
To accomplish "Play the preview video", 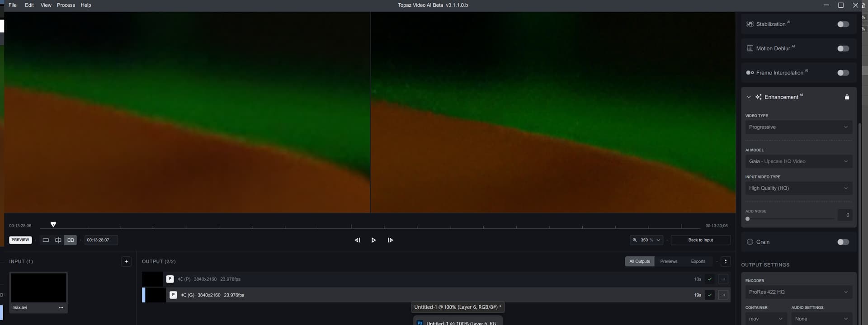I will tap(373, 240).
